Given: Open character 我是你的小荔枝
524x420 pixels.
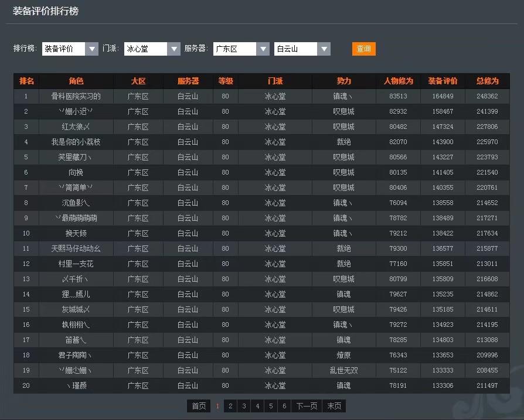Looking at the screenshot, I should pyautogui.click(x=76, y=142).
